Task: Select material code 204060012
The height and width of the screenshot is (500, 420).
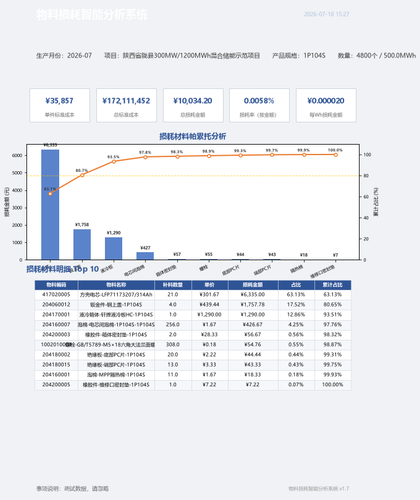Action: point(56,305)
